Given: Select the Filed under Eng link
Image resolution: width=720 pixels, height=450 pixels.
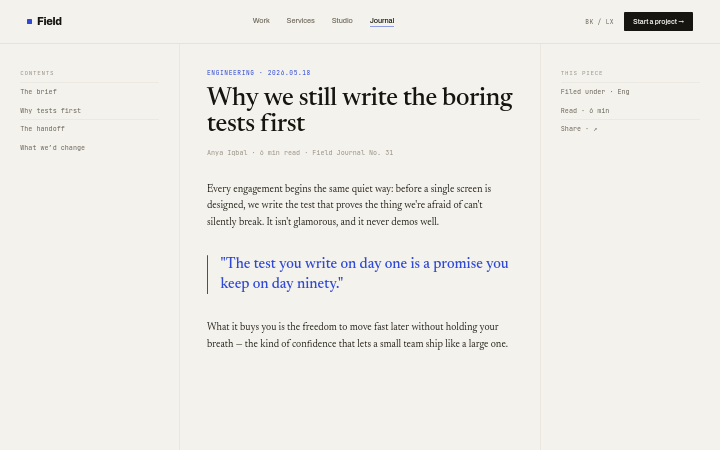Looking at the screenshot, I should [595, 92].
